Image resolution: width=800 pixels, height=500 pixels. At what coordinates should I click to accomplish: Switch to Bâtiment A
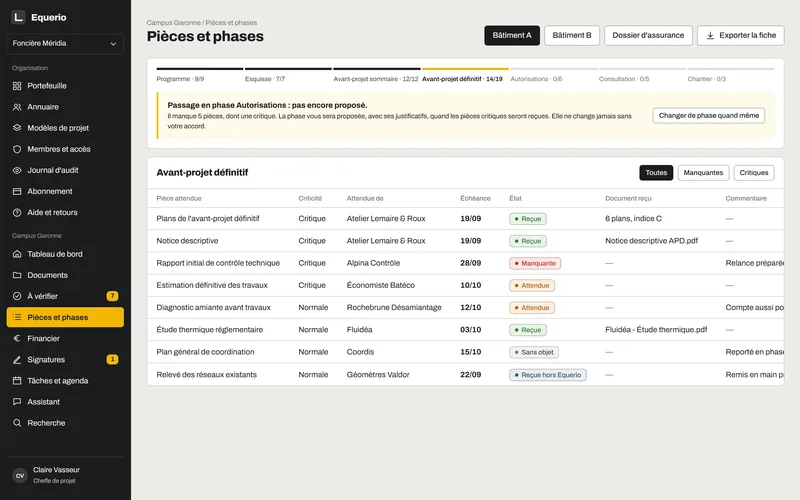pos(512,35)
